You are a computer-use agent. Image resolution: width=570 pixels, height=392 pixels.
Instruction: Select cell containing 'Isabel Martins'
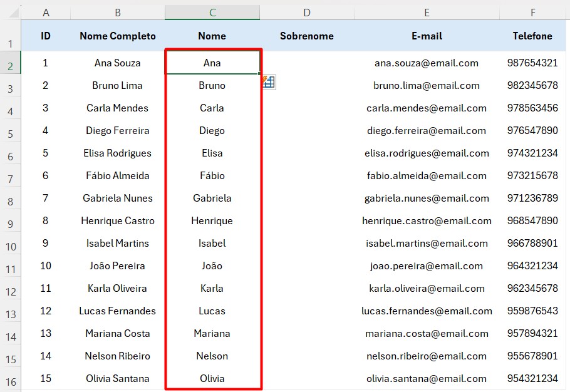[118, 243]
